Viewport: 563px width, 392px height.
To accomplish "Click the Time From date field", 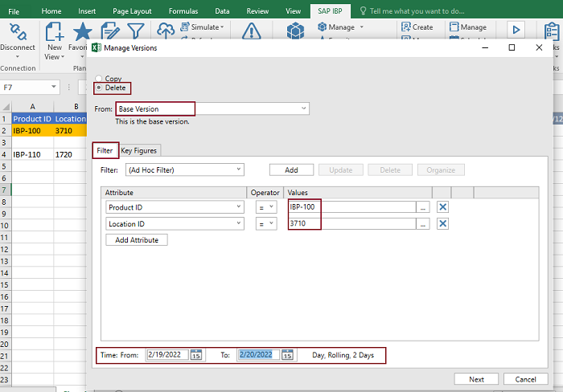I will (167, 355).
